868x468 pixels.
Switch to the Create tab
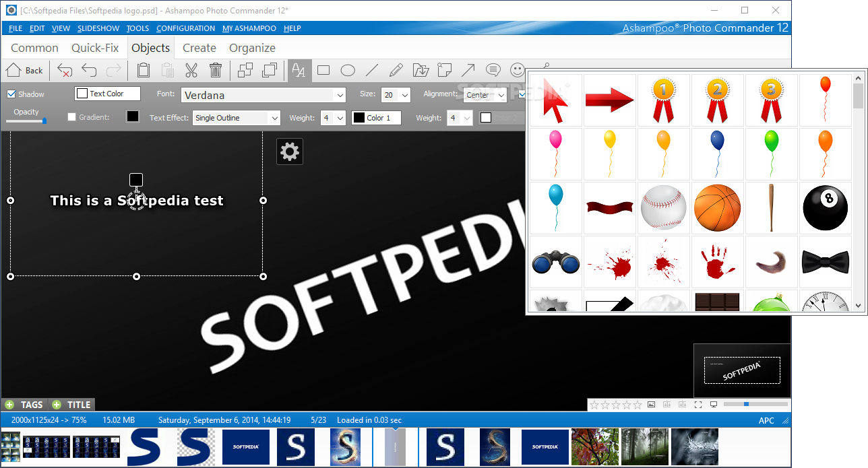click(199, 48)
